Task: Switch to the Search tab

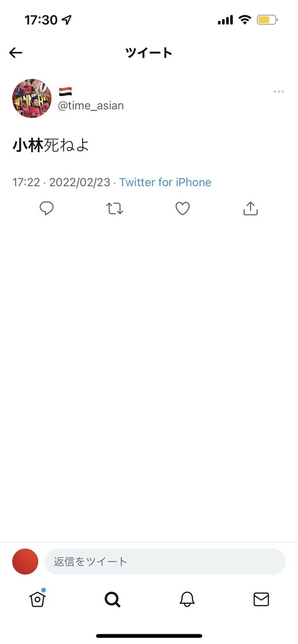Action: point(113,600)
